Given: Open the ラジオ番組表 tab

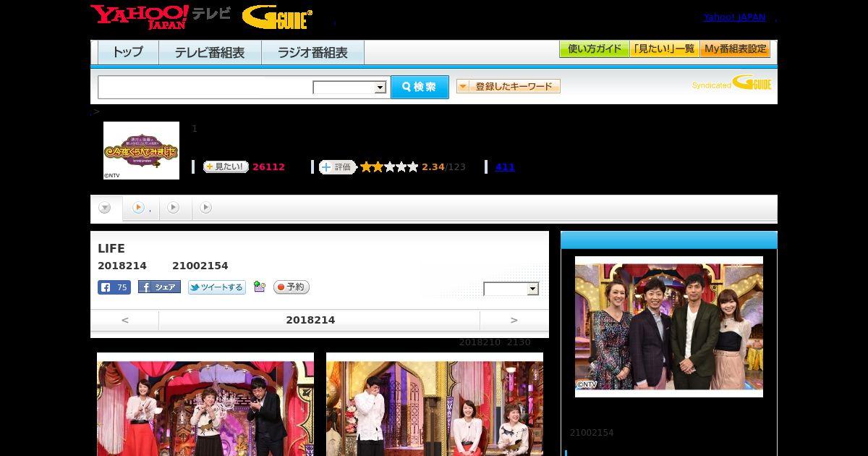Looking at the screenshot, I should point(313,53).
